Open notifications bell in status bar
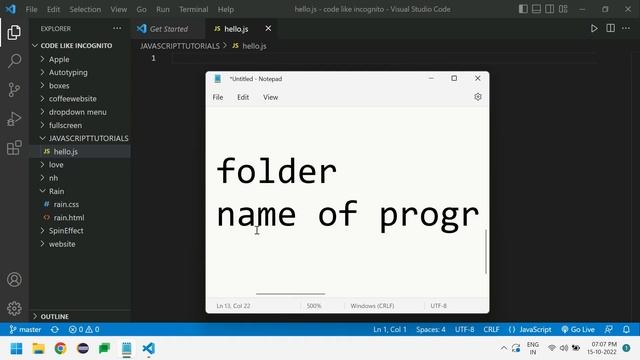 click(x=626, y=329)
